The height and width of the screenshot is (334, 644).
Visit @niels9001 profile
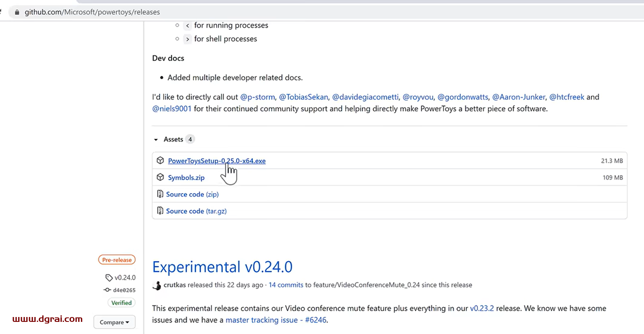point(172,109)
